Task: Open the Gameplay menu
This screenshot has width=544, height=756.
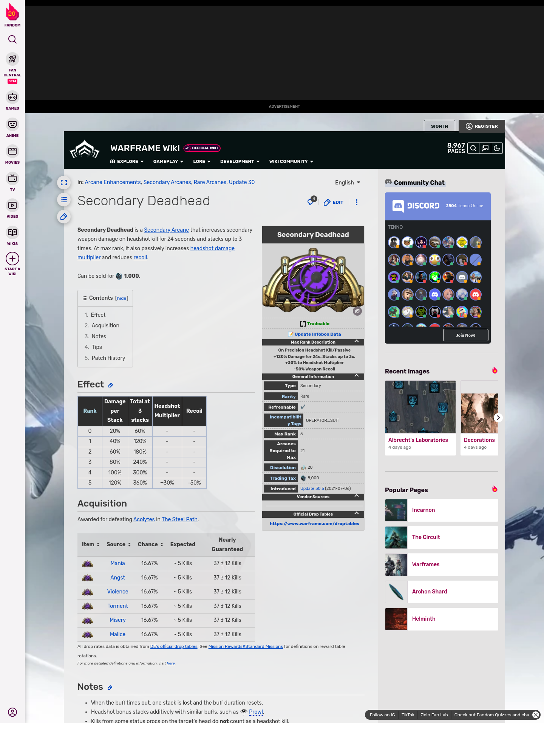Action: pos(168,161)
